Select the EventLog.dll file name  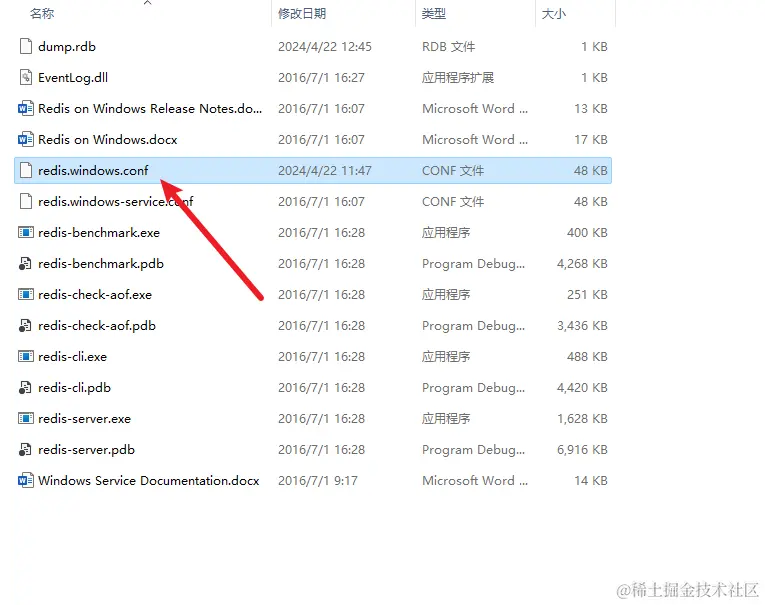(73, 78)
